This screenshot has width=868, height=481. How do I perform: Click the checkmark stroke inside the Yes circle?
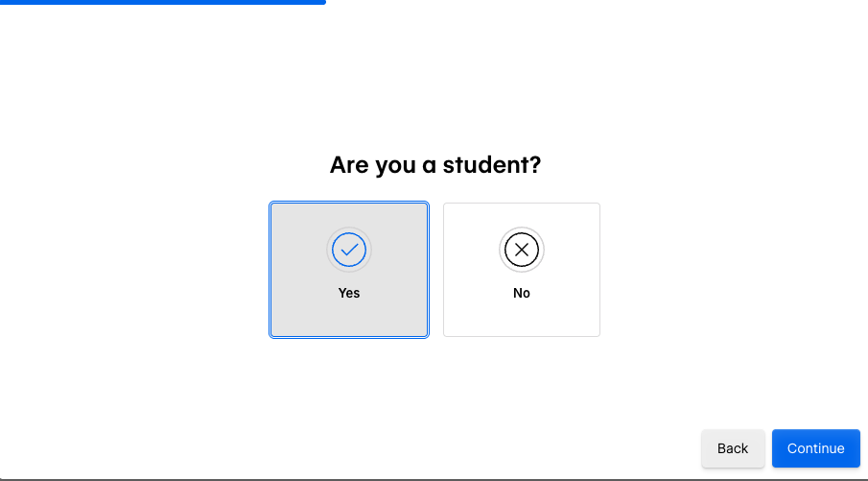349,250
